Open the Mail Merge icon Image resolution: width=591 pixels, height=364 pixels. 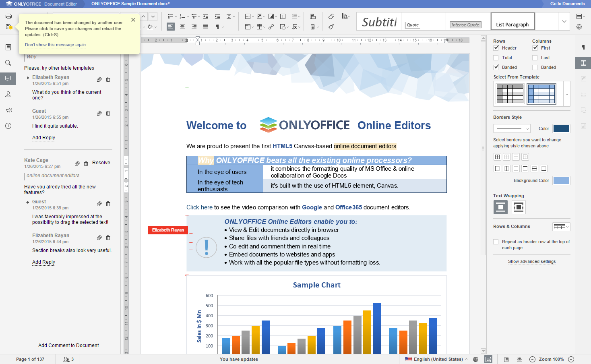click(x=313, y=17)
